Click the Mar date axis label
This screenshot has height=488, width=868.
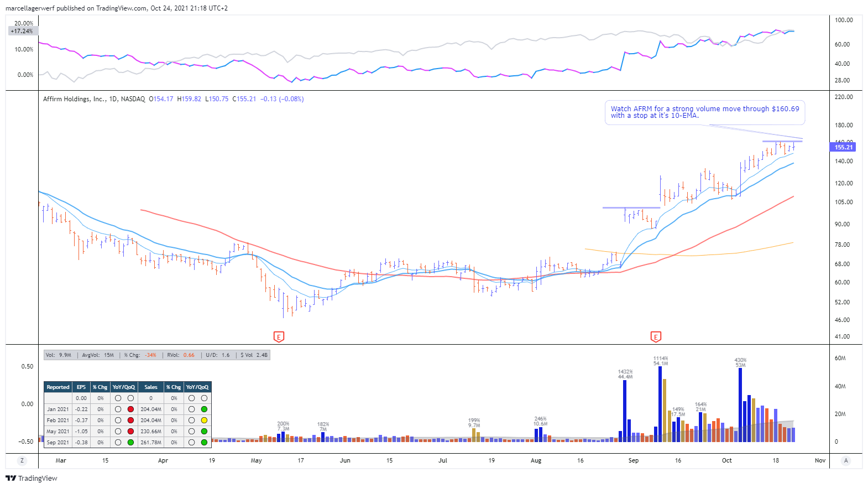pyautogui.click(x=61, y=460)
